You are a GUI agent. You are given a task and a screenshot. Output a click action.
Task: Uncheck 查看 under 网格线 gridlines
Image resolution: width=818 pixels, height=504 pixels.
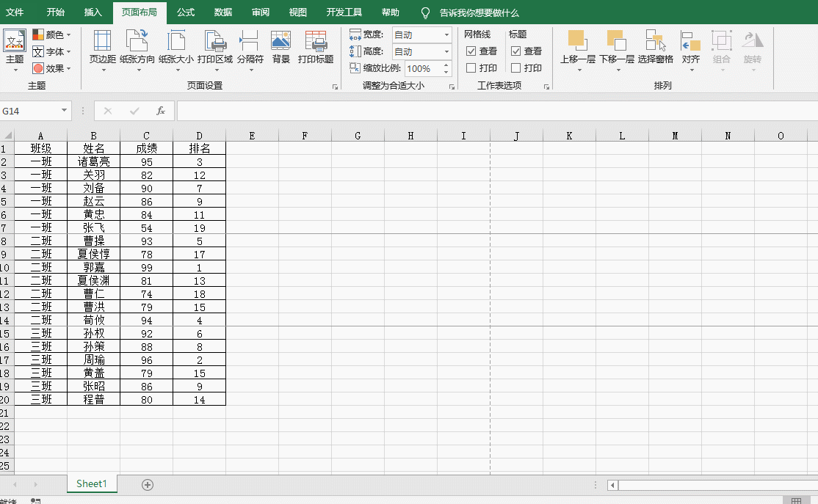[x=471, y=51]
